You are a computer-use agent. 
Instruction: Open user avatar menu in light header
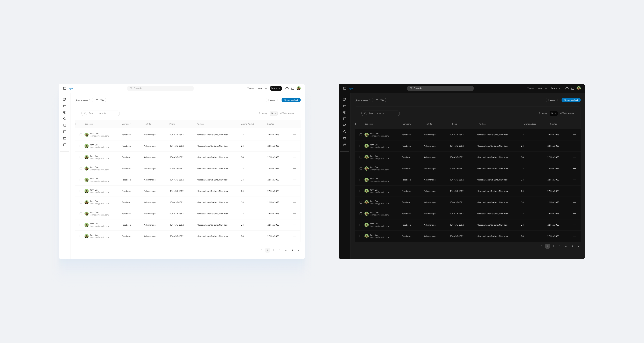[298, 88]
